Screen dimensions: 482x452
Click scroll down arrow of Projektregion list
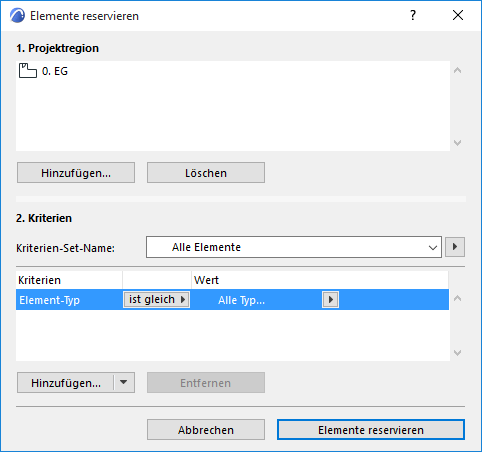(458, 143)
